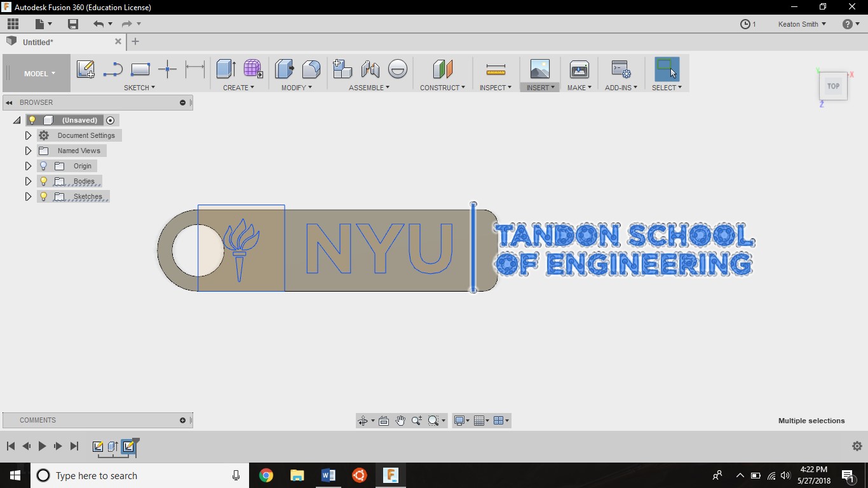This screenshot has height=488, width=868.
Task: Select the Press Pull tool
Action: 284,69
